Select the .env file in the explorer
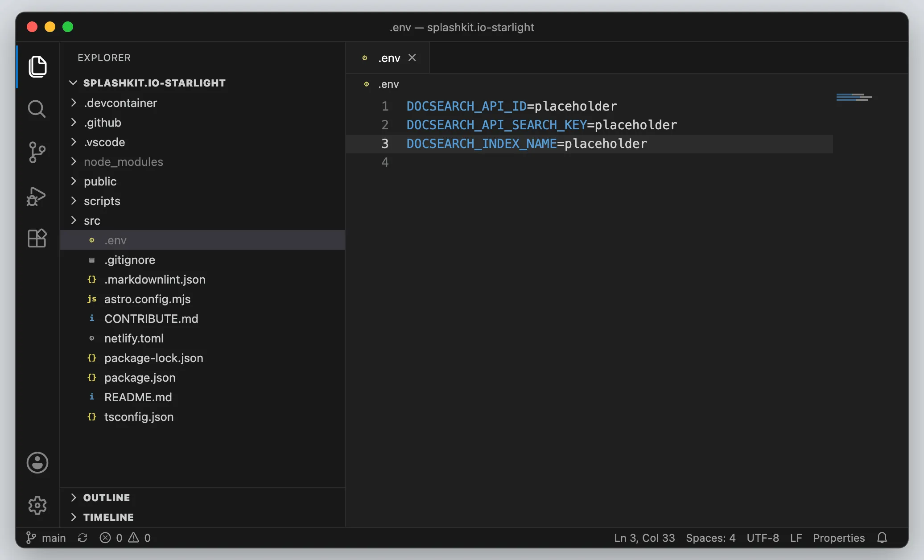This screenshot has height=560, width=924. tap(202, 240)
